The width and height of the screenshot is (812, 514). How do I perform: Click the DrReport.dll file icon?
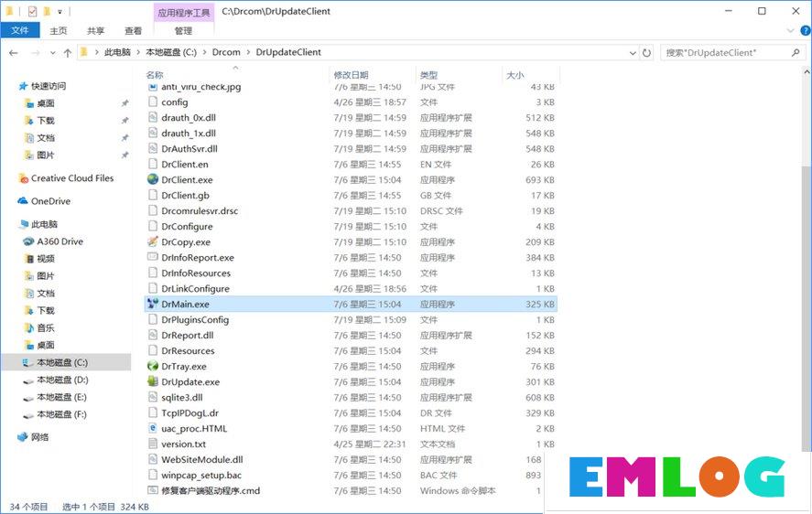pyautogui.click(x=153, y=335)
